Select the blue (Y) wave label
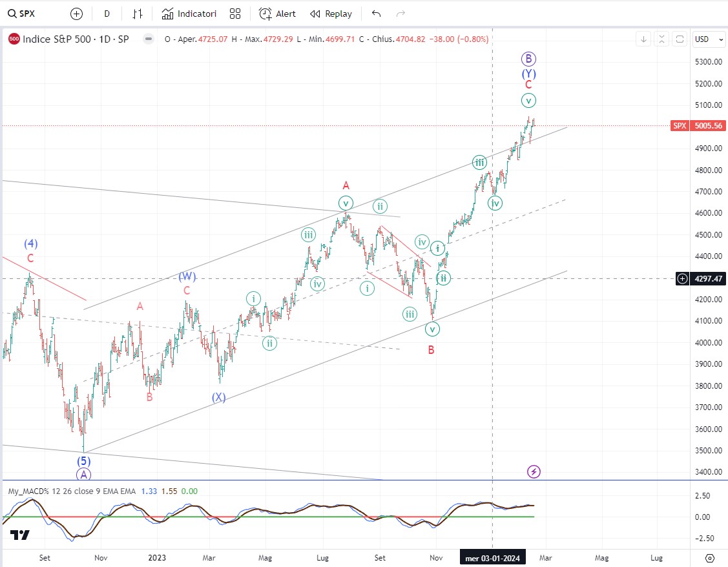 tap(528, 74)
